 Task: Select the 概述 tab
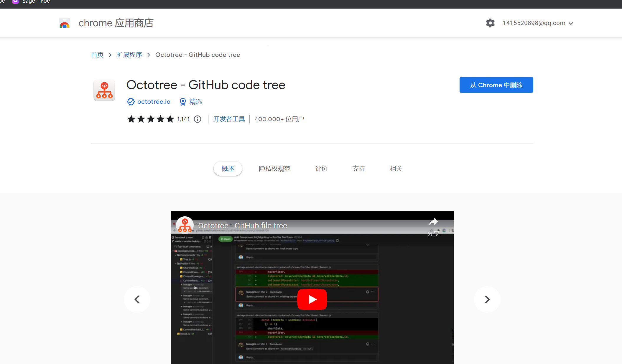click(x=228, y=169)
